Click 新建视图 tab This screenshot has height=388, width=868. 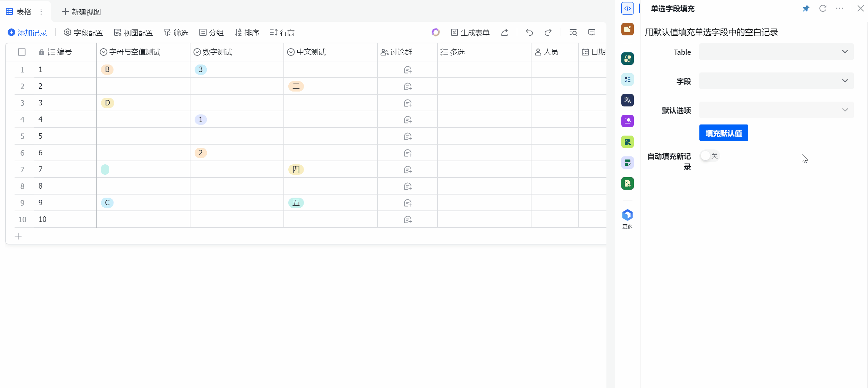82,12
